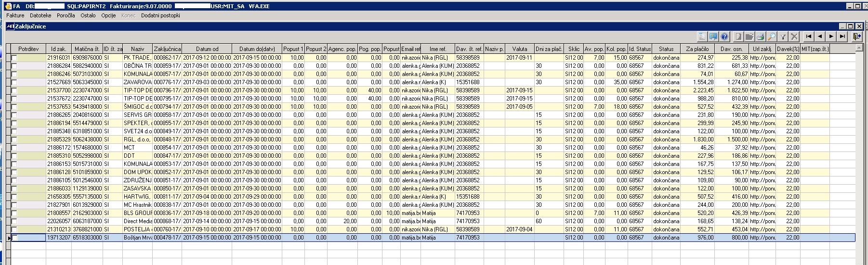Viewport: 868px width, 265px height.
Task: Jump to the first record with the arrow icon
Action: (809, 36)
